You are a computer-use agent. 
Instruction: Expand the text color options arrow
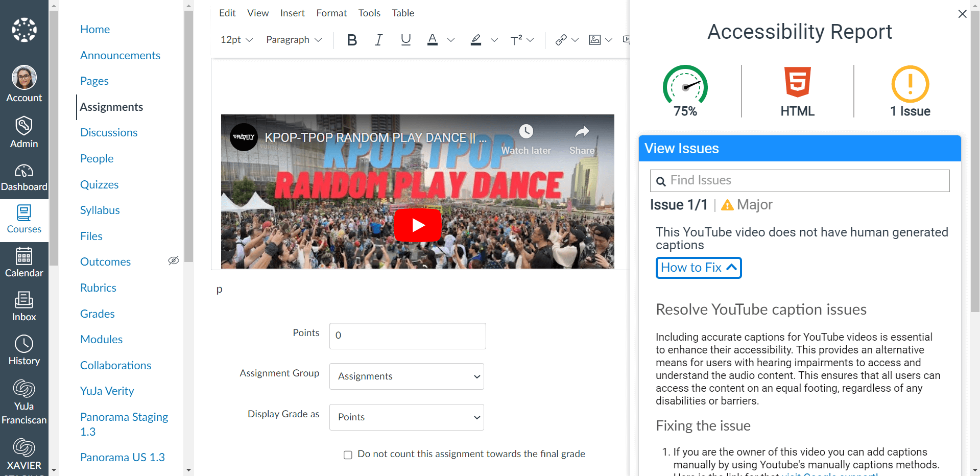(x=450, y=40)
